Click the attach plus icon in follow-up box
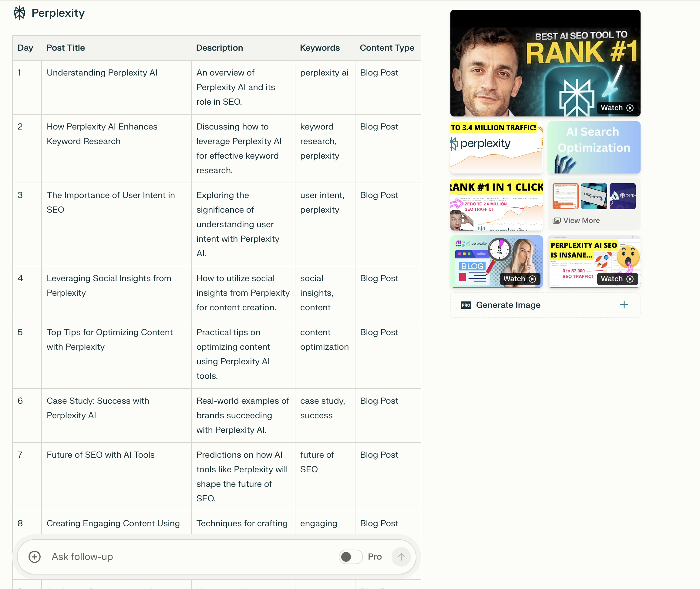Screen dimensions: 700x589 35,557
